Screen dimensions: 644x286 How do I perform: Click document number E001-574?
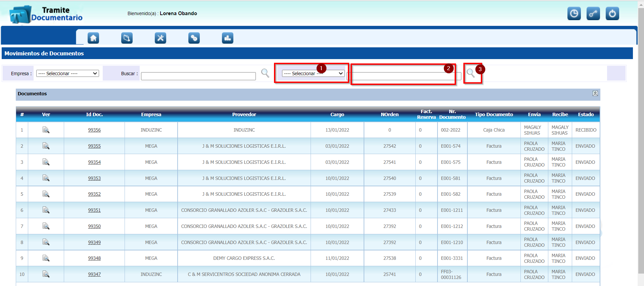point(451,146)
